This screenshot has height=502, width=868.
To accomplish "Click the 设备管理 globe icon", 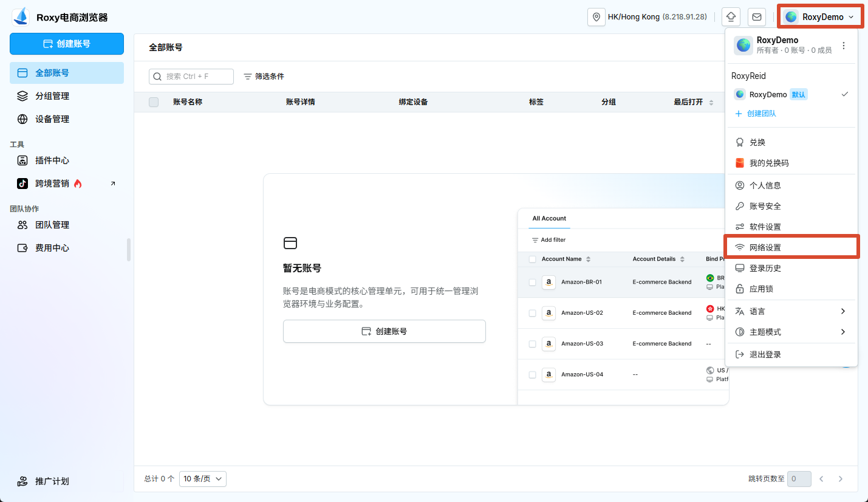I will click(22, 119).
